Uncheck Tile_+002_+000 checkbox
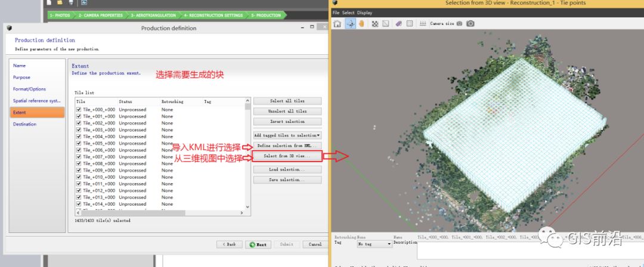The width and height of the screenshot is (644, 267). click(x=79, y=123)
